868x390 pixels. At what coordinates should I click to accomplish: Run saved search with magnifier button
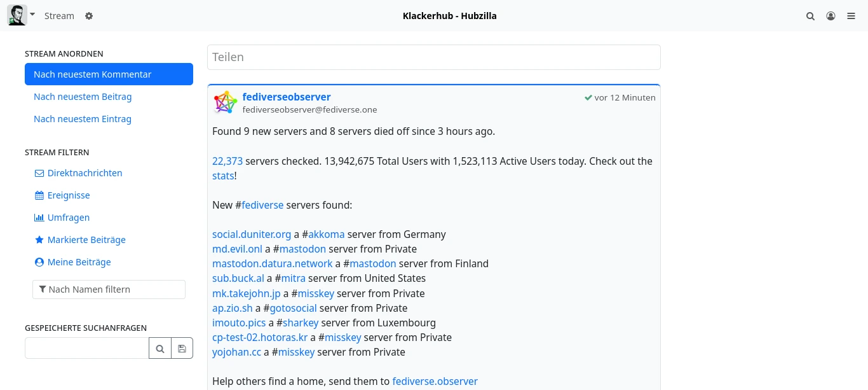click(160, 349)
